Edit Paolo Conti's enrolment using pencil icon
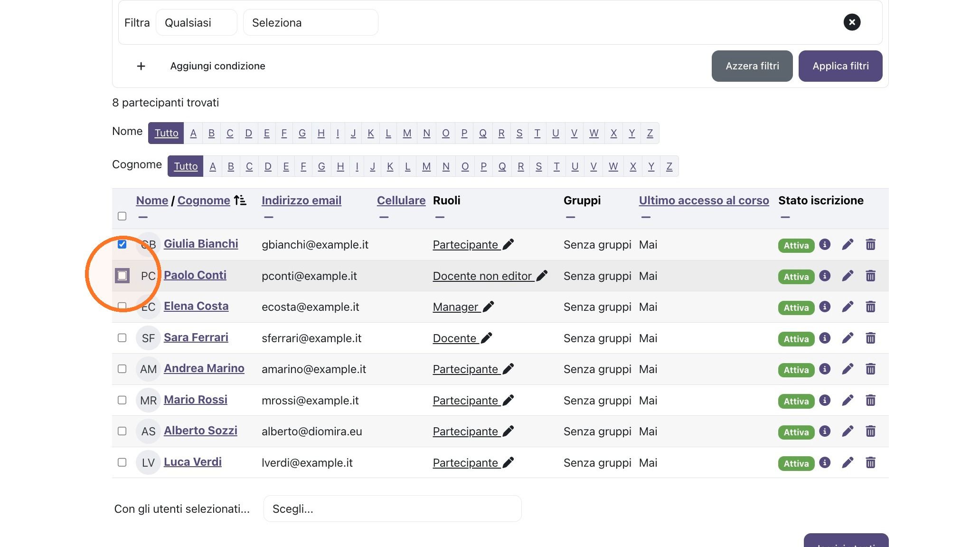The image size is (980, 547). (x=848, y=276)
